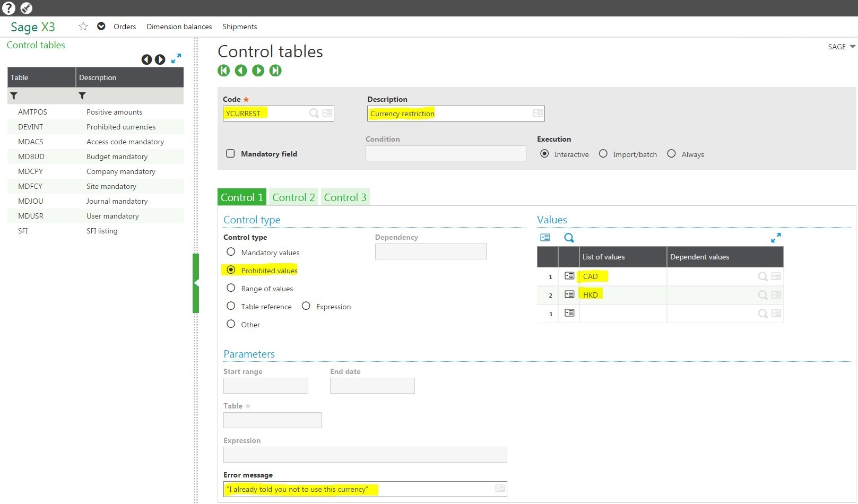Expand the Values grid to full screen
The image size is (858, 504).
click(x=776, y=237)
